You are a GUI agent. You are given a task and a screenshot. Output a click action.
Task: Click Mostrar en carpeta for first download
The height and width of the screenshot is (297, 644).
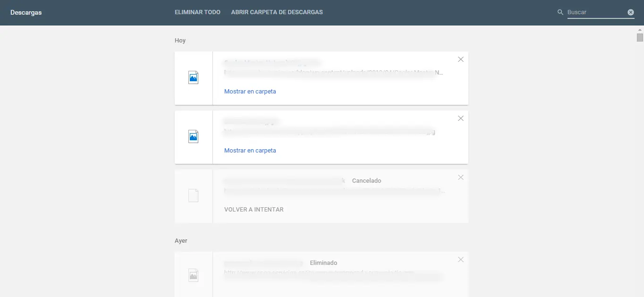point(250,92)
